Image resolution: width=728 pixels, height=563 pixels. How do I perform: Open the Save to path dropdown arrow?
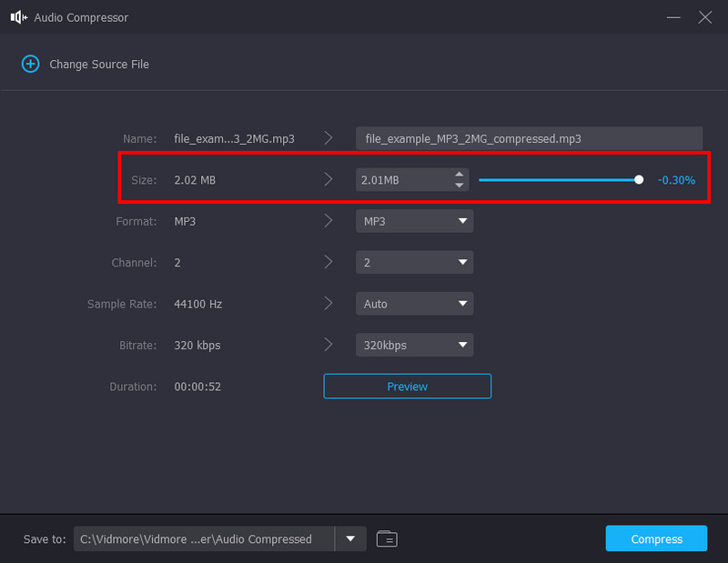pyautogui.click(x=350, y=538)
